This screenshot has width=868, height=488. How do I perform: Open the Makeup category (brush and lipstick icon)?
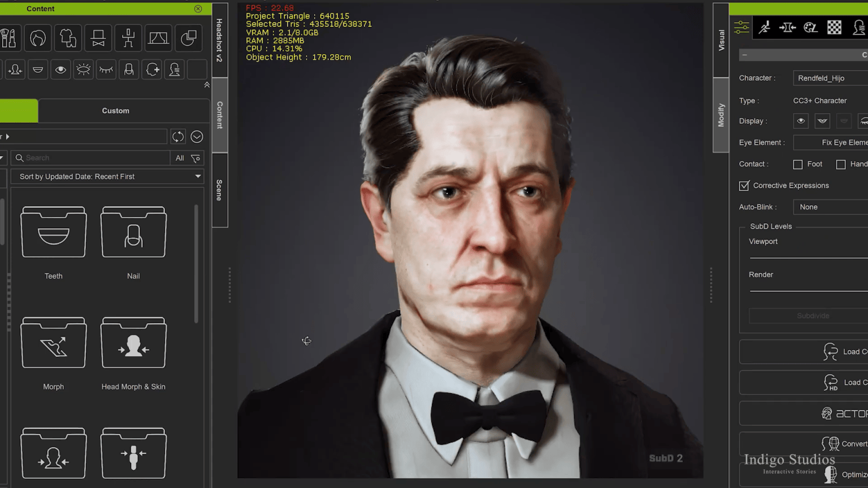pos(8,38)
